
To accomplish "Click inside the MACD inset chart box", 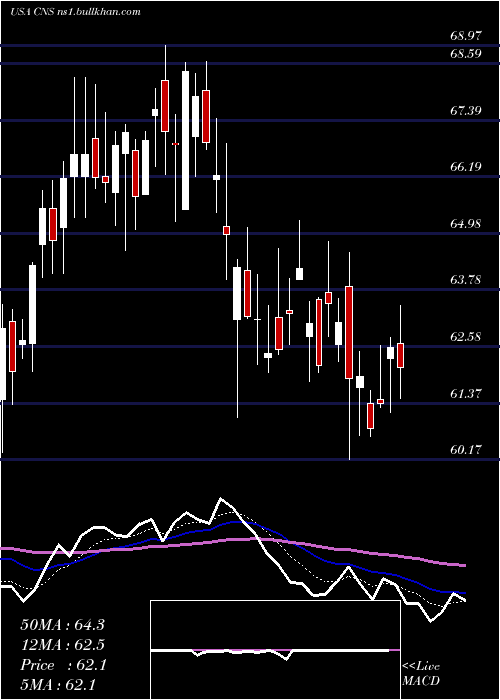I will [275, 650].
